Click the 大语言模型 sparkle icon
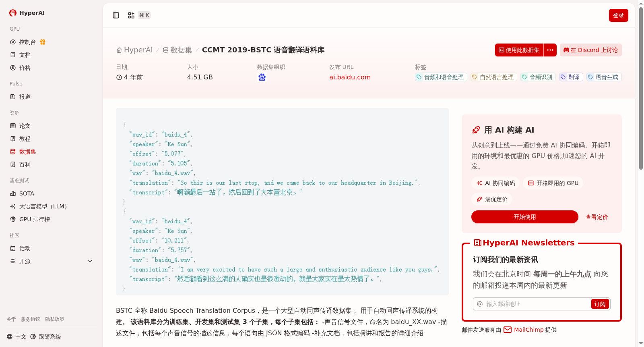This screenshot has width=644, height=347. click(13, 206)
